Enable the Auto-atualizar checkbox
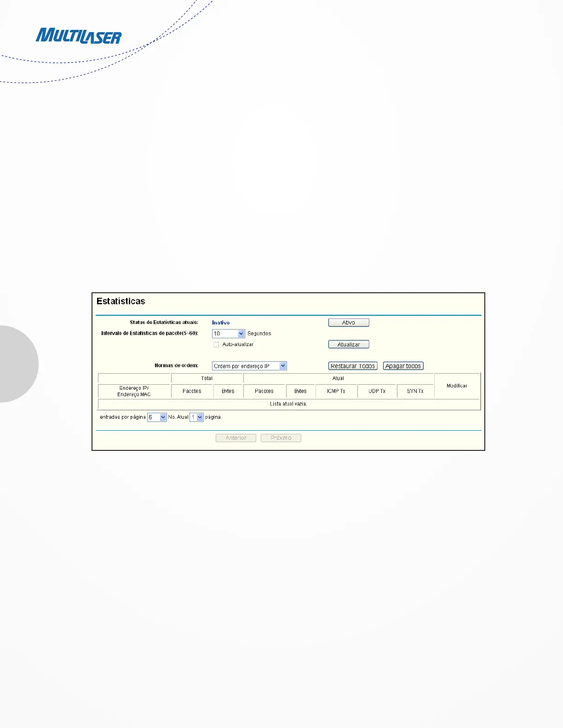The height and width of the screenshot is (728, 563). tap(216, 345)
